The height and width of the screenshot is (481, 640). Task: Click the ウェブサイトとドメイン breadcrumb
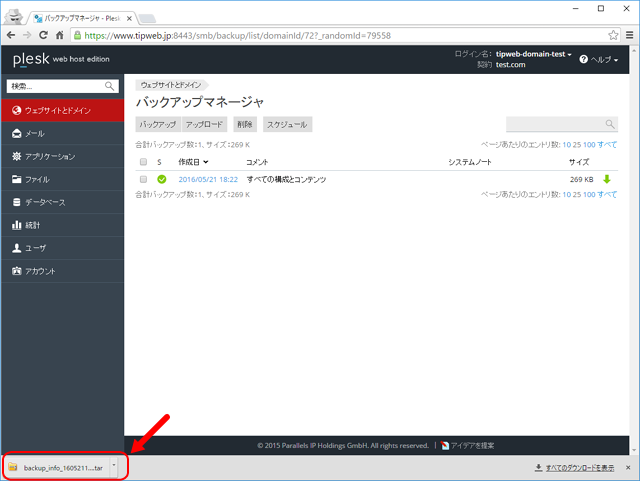(171, 85)
